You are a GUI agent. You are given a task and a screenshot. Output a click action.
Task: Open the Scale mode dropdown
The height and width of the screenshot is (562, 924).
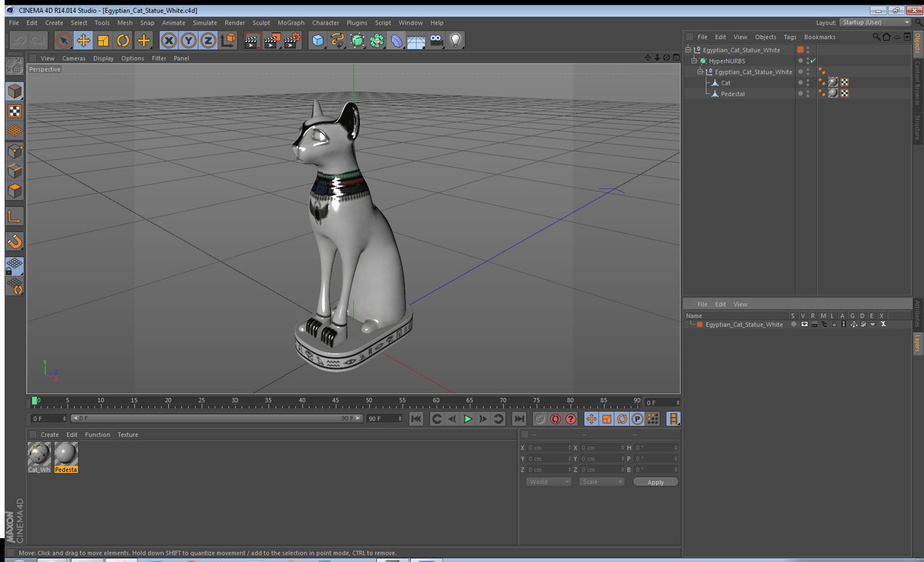click(601, 482)
